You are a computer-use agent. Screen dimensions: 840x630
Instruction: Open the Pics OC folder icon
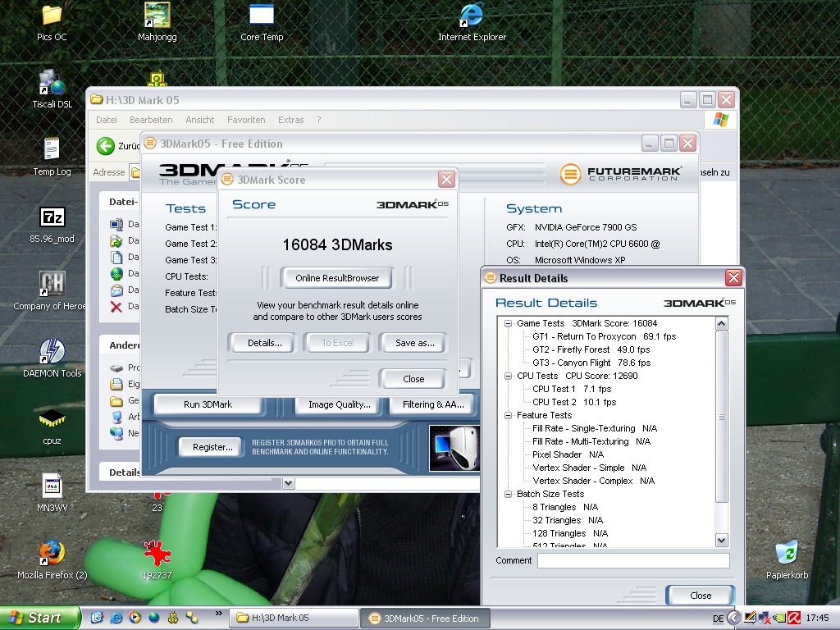[x=52, y=16]
